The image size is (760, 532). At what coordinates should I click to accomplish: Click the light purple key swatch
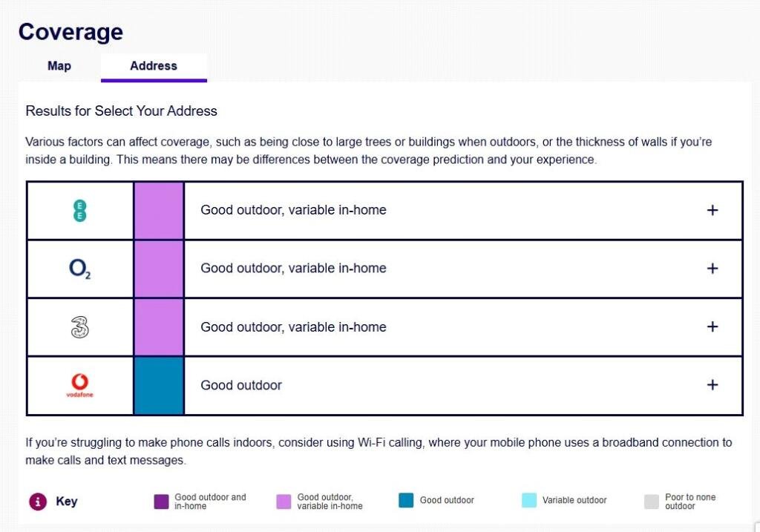pyautogui.click(x=284, y=502)
